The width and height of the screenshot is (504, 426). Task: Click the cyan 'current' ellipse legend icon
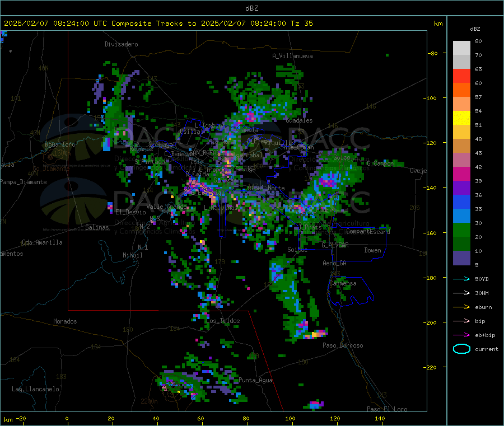click(461, 349)
